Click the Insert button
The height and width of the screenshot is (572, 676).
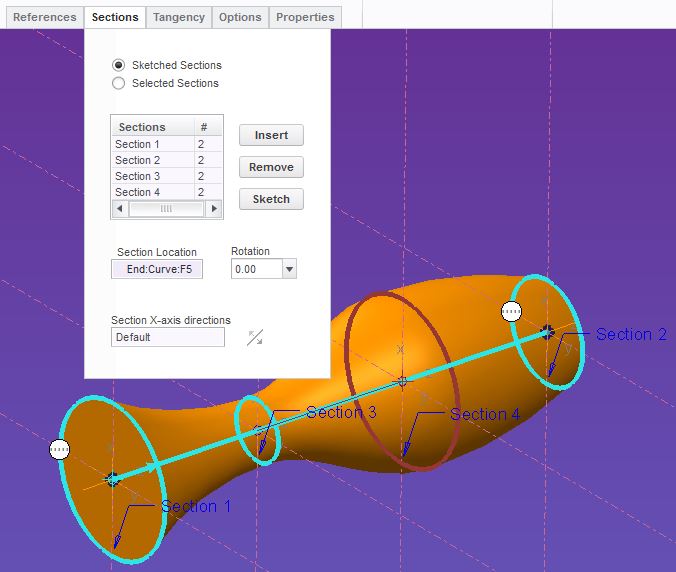[271, 135]
